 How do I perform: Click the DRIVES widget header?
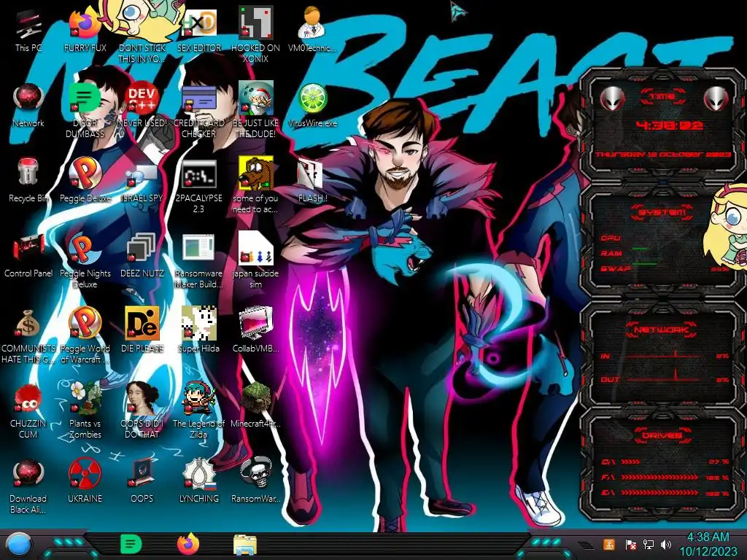[x=662, y=435]
